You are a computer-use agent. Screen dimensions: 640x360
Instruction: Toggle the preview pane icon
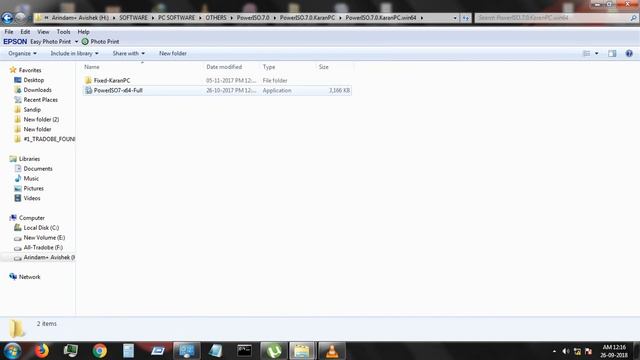(612, 53)
